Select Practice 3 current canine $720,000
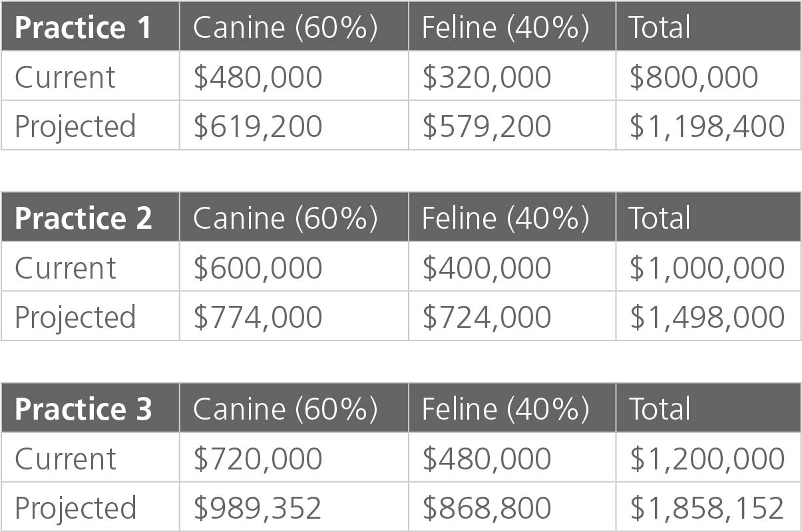The width and height of the screenshot is (802, 532). (x=258, y=459)
